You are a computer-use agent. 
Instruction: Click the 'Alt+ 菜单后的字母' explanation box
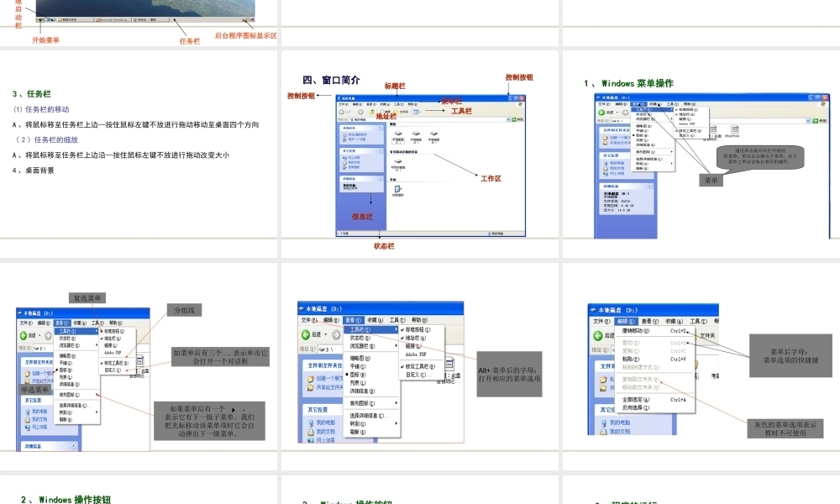point(510,374)
